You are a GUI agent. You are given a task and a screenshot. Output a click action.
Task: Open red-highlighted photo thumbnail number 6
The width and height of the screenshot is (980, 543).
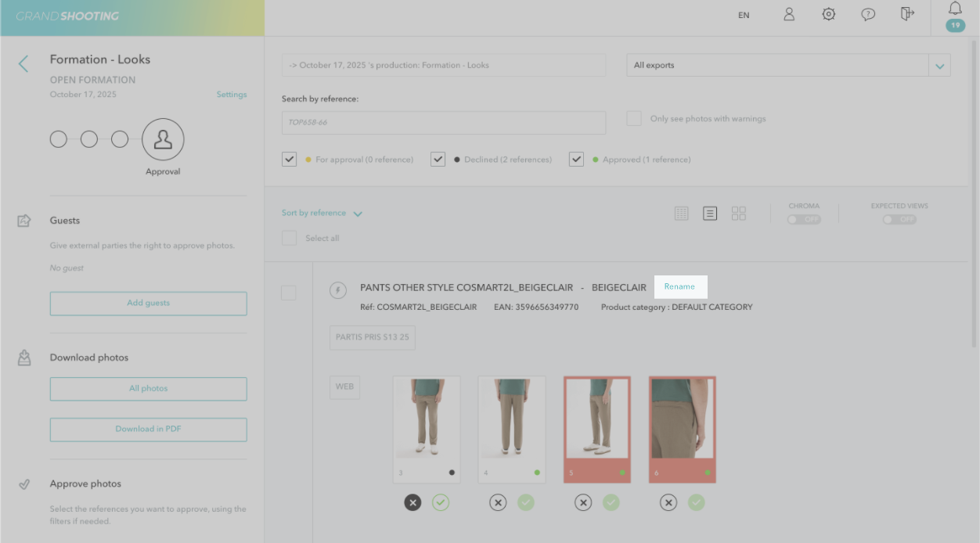tap(683, 429)
